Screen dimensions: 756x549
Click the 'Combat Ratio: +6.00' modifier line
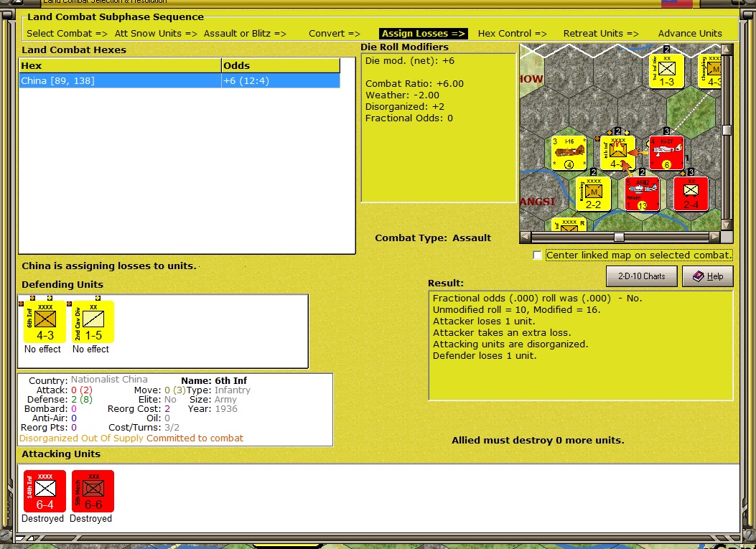click(414, 83)
